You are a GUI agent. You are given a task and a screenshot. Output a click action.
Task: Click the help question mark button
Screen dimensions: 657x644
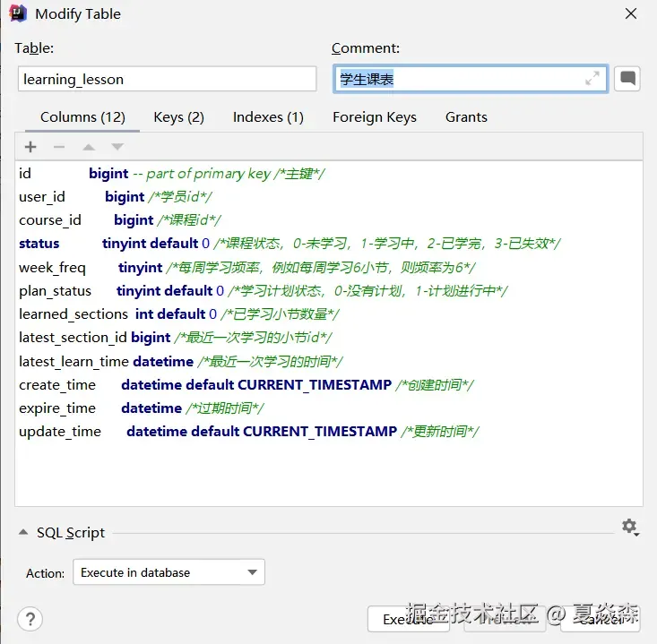(30, 619)
